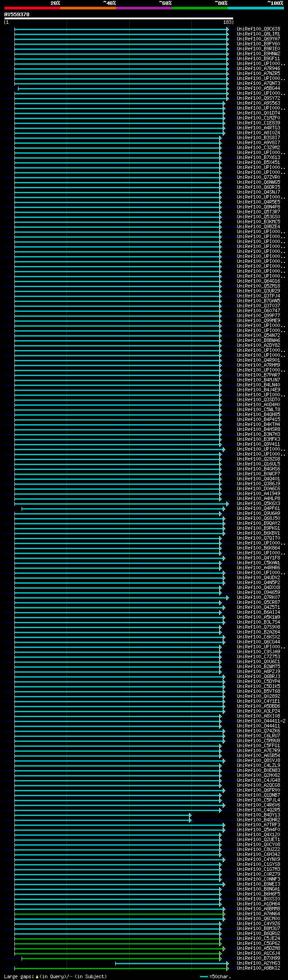Screen dimensions: 288x980
Task: Select the UniRef100_Q4SNJ7 label
Action: pos(258,192)
